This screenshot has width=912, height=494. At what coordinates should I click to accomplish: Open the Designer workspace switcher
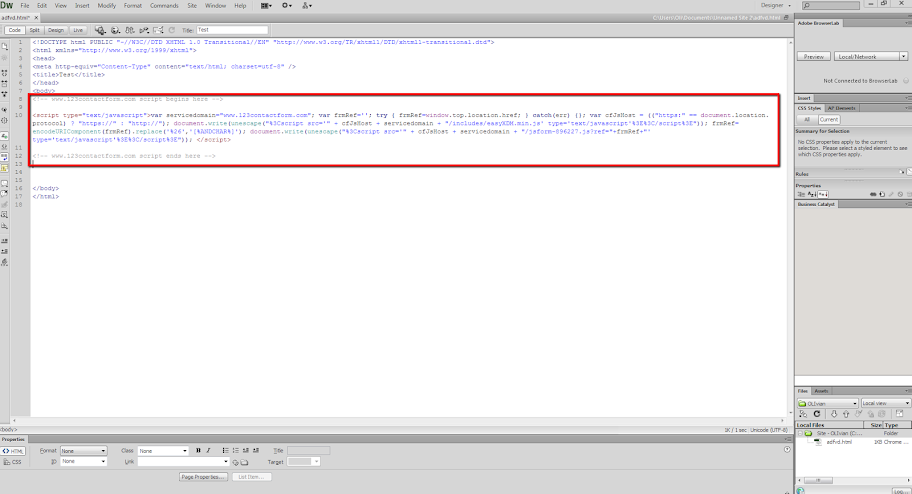[776, 6]
